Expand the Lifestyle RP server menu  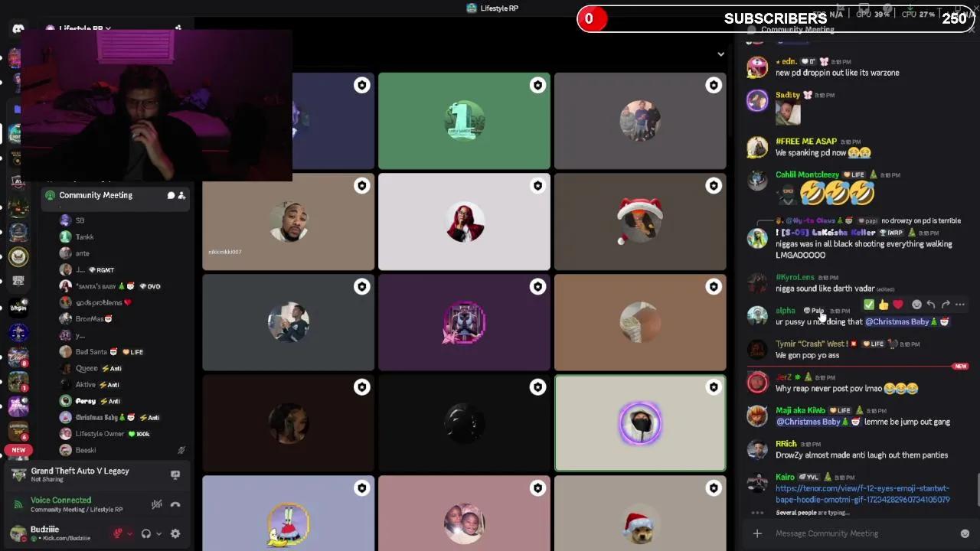pos(84,29)
